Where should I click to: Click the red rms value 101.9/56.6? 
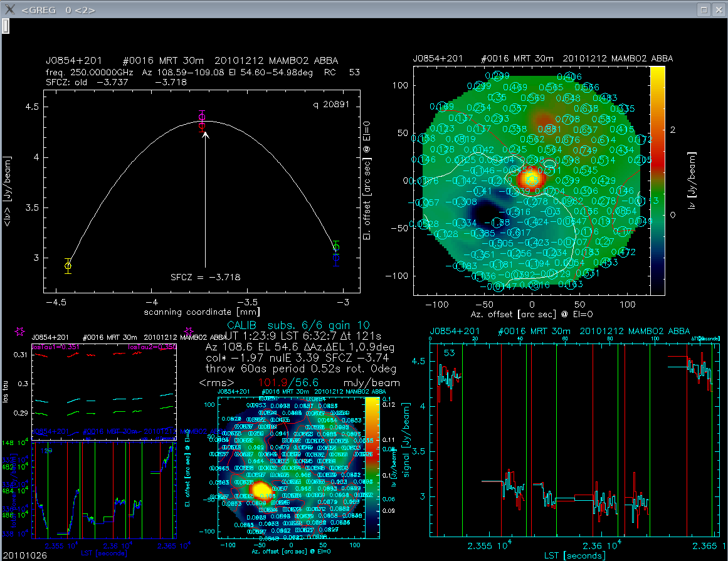click(275, 382)
